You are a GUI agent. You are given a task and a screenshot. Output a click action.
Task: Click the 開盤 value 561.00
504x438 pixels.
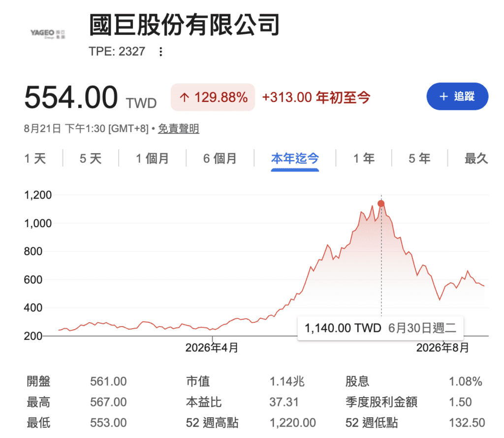coord(108,381)
